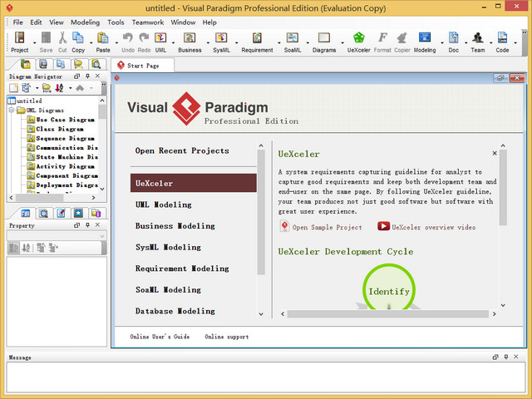The image size is (532, 399).
Task: Select Class Diagram in Diagram Navigator
Action: 60,129
